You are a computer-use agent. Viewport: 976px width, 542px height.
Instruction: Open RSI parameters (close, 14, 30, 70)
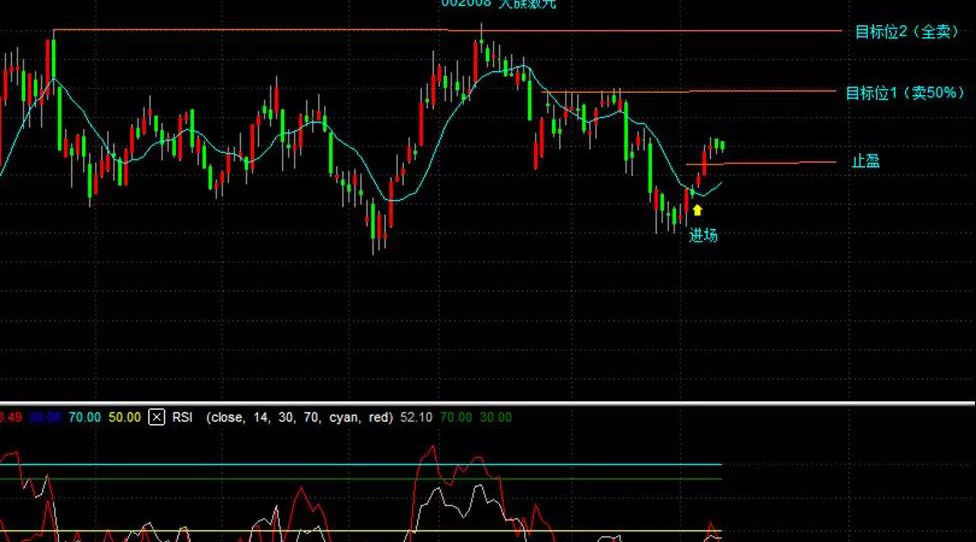(301, 417)
